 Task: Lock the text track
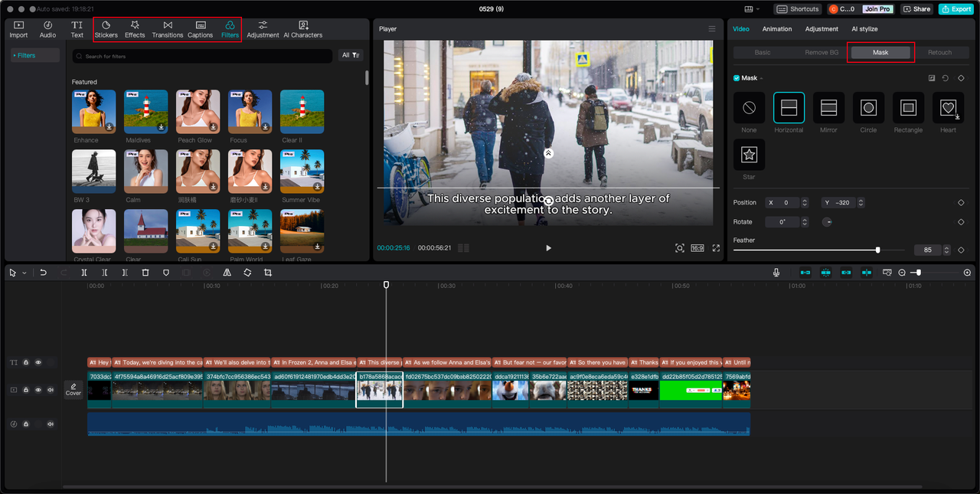[26, 362]
